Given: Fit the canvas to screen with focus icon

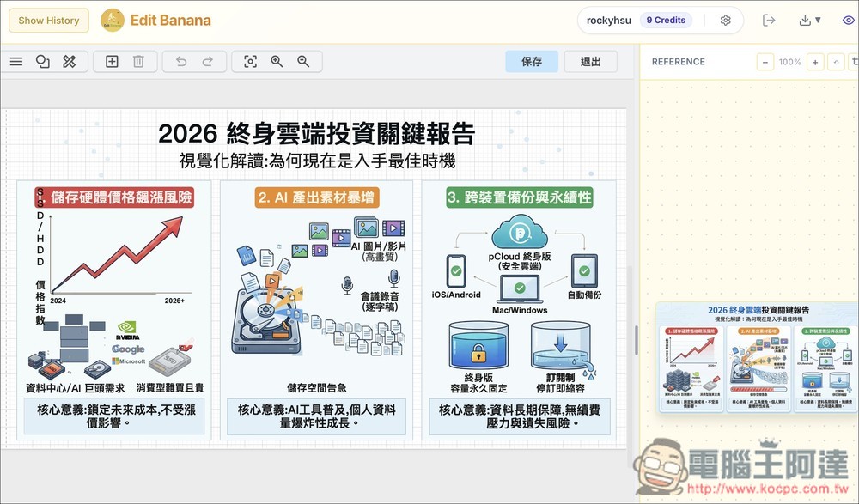Looking at the screenshot, I should (x=250, y=61).
